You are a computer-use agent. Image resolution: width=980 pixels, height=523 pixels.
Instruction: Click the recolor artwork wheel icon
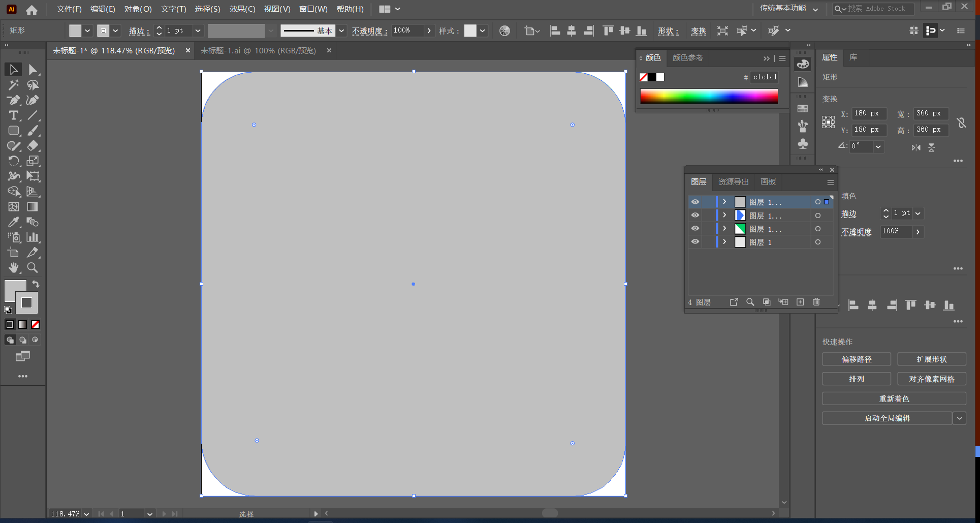tap(504, 31)
